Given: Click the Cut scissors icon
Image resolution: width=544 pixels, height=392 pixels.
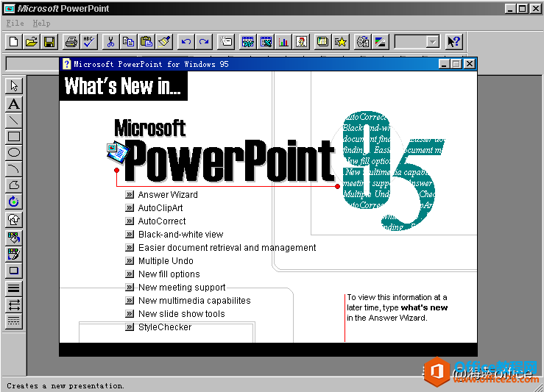Looking at the screenshot, I should (110, 42).
